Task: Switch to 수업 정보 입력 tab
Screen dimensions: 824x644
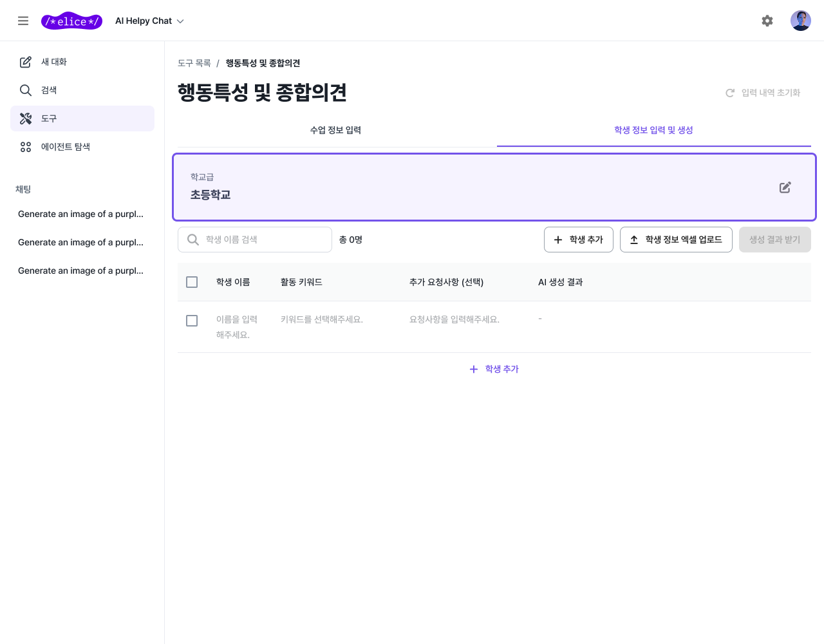Action: (x=335, y=130)
